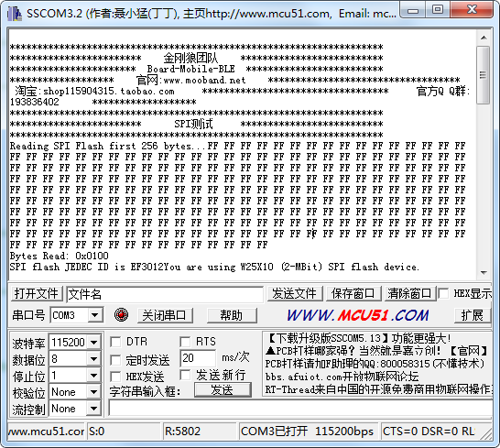Click the scrollbar up arrow in receive window
The height and width of the screenshot is (448, 500).
pyautogui.click(x=484, y=38)
